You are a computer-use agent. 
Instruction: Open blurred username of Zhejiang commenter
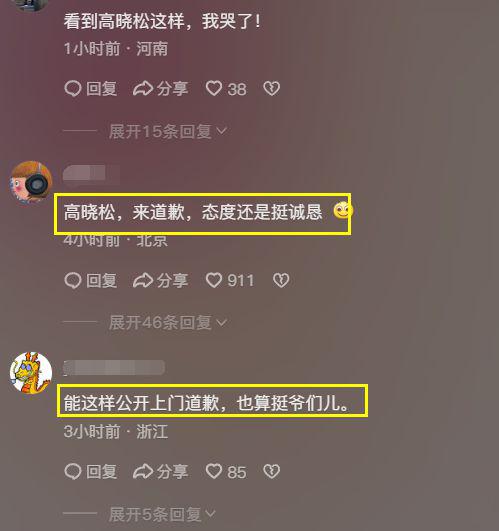pyautogui.click(x=114, y=368)
